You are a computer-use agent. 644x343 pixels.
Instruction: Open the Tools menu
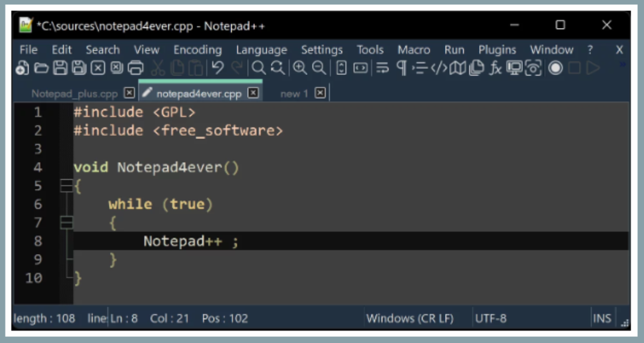(370, 50)
